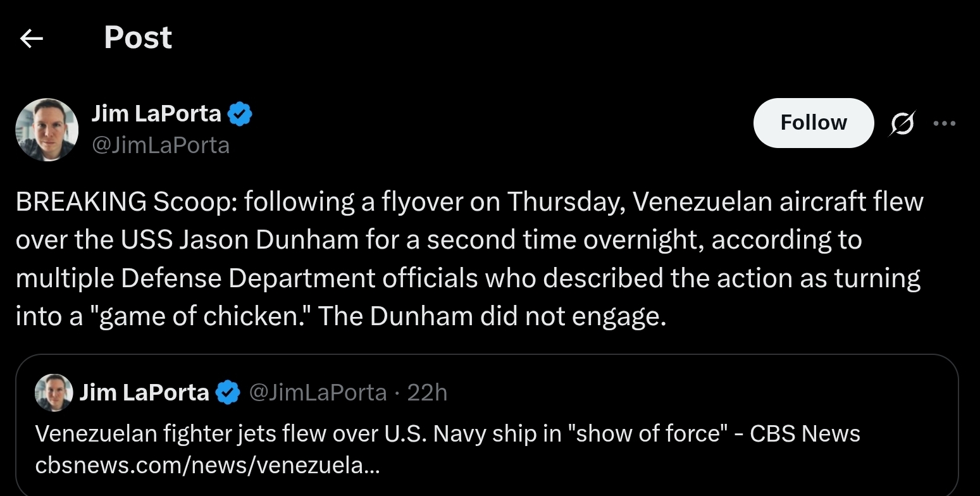The width and height of the screenshot is (980, 496).
Task: Open the quoted post's 22h timestamp
Action: tap(428, 393)
